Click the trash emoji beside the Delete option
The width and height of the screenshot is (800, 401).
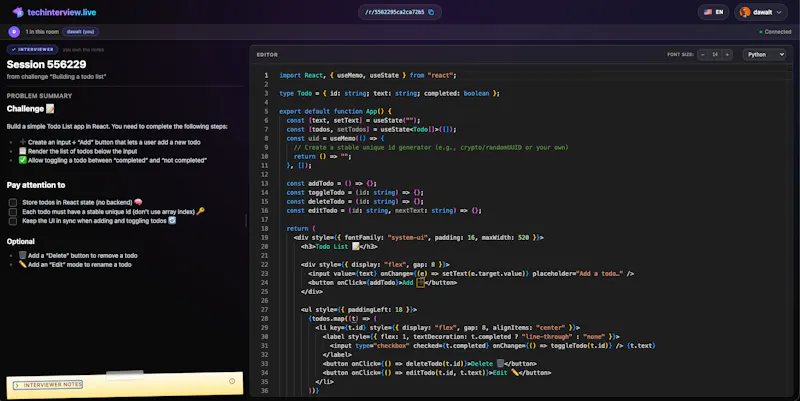click(22, 255)
